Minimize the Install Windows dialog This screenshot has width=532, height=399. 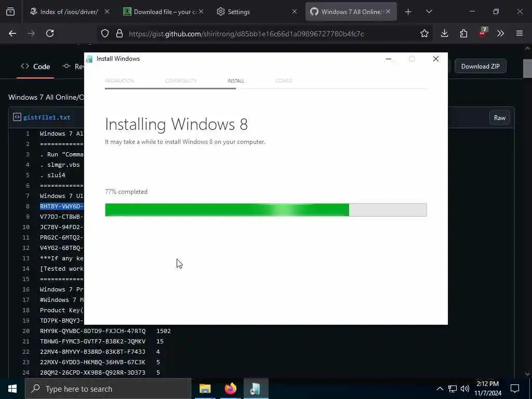[389, 59]
